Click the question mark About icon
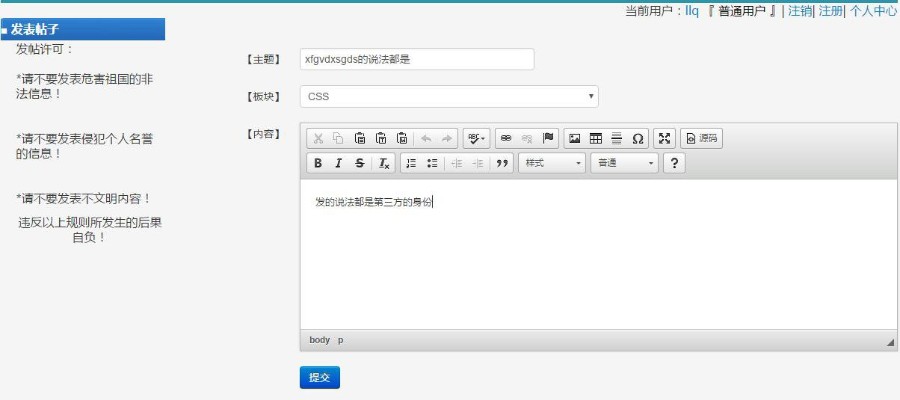900x400 pixels. click(674, 164)
